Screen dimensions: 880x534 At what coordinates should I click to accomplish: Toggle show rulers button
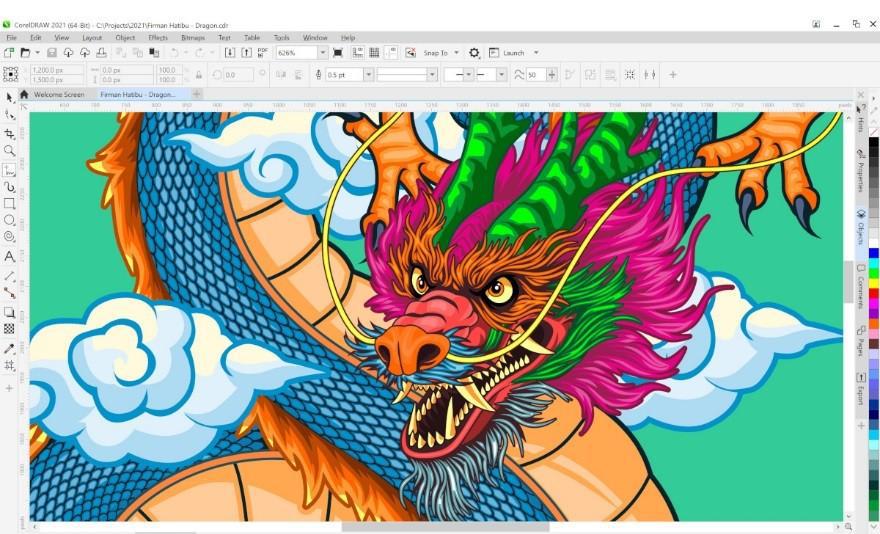[x=358, y=53]
